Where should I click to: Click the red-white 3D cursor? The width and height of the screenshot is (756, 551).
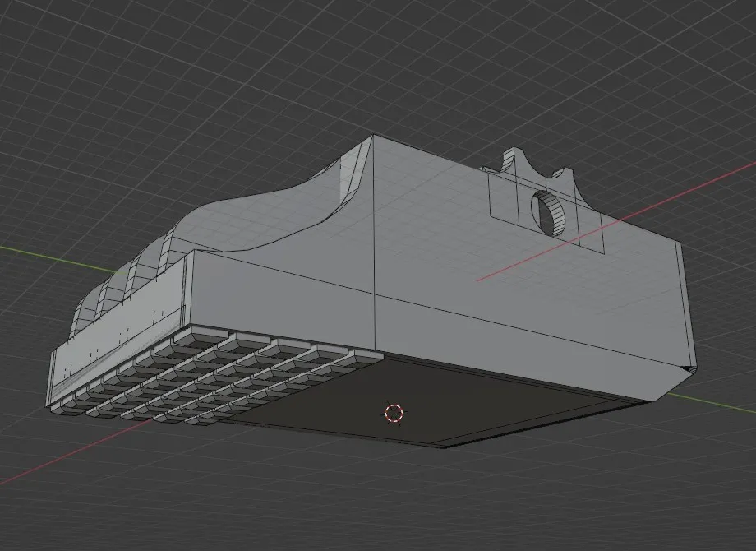(394, 413)
